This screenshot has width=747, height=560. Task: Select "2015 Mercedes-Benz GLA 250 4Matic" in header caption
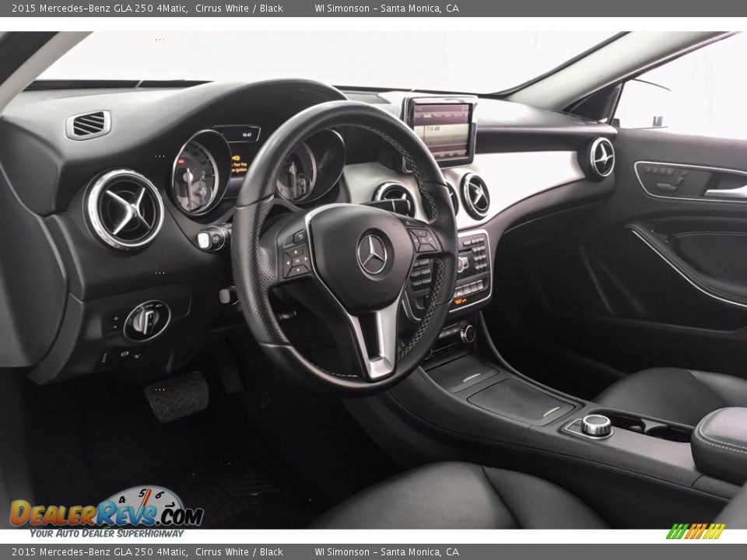pyautogui.click(x=99, y=8)
